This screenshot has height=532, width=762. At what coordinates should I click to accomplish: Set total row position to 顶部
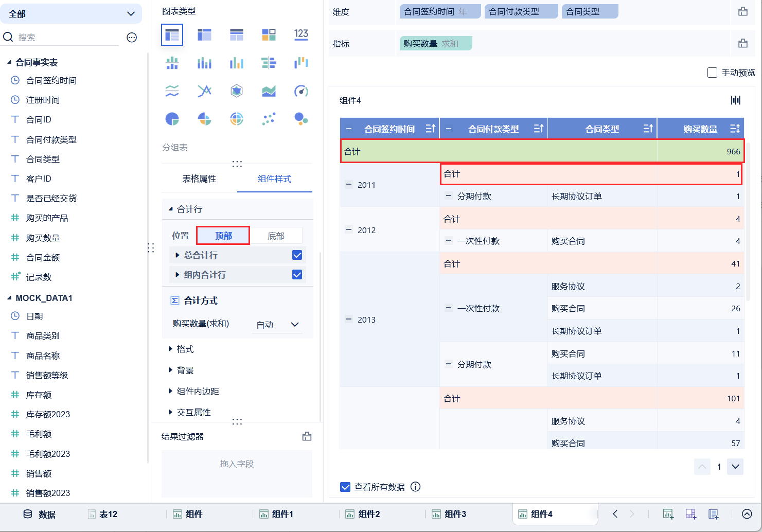coord(223,236)
